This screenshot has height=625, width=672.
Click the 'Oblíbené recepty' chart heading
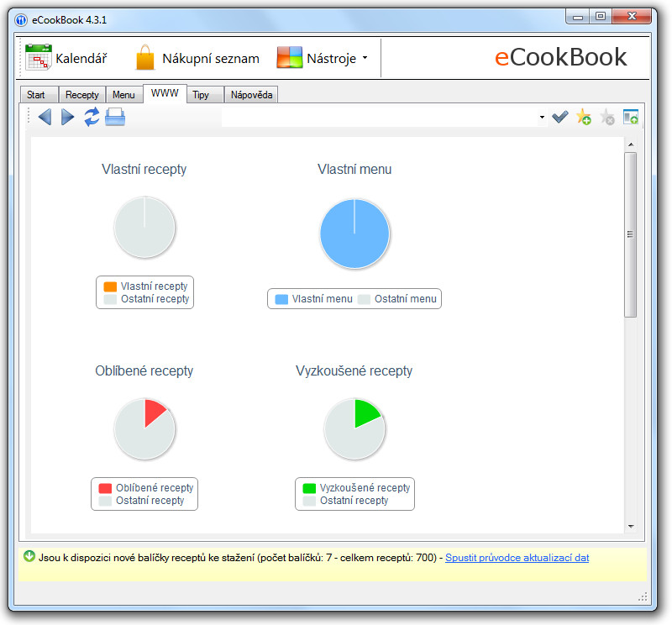tap(144, 370)
